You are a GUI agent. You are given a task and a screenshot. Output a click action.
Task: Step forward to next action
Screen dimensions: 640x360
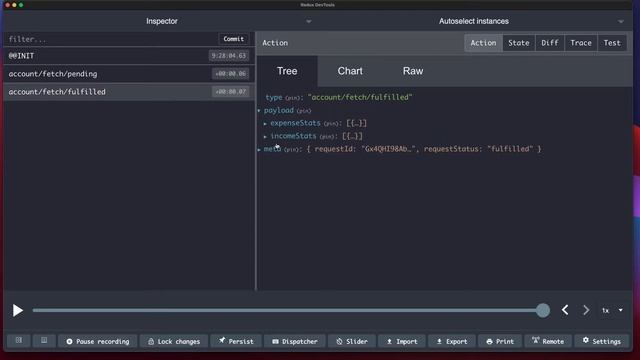tap(586, 310)
